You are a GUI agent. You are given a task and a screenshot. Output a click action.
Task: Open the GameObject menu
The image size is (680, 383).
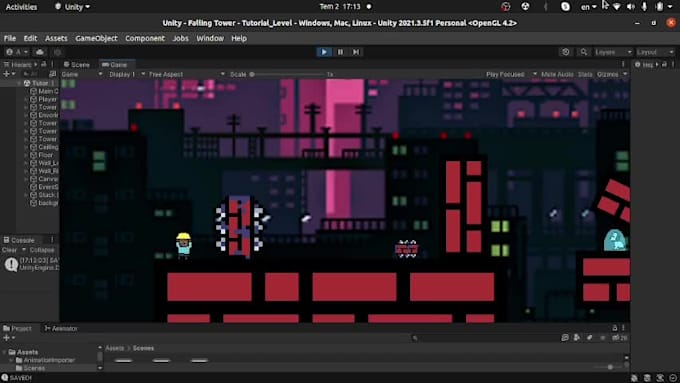96,38
